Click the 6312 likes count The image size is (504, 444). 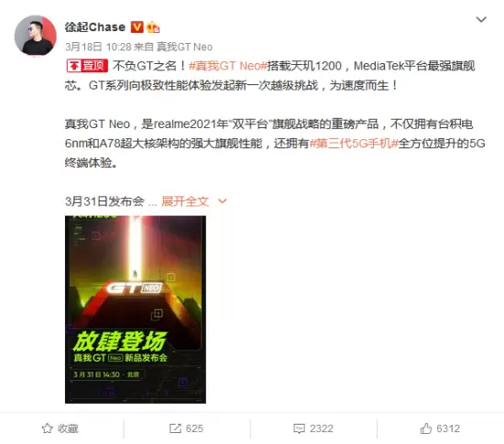[448, 428]
